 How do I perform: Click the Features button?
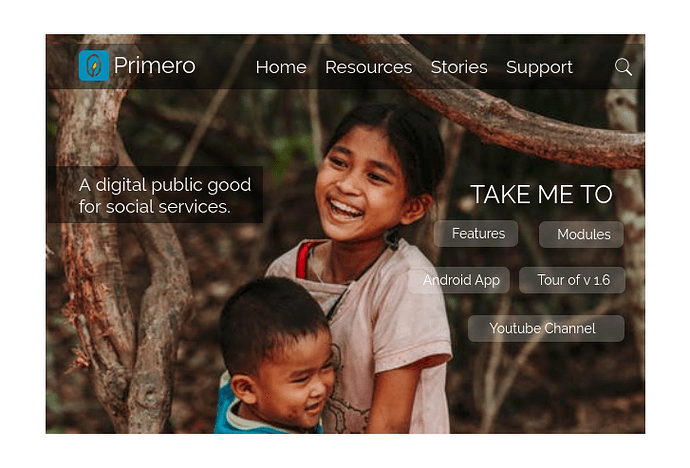pos(476,234)
